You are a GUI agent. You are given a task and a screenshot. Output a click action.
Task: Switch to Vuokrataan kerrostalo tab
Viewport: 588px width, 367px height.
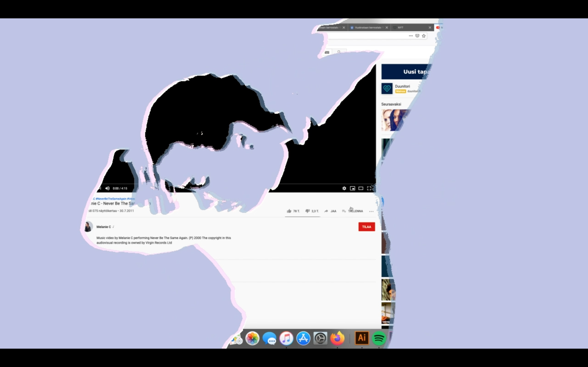click(367, 28)
